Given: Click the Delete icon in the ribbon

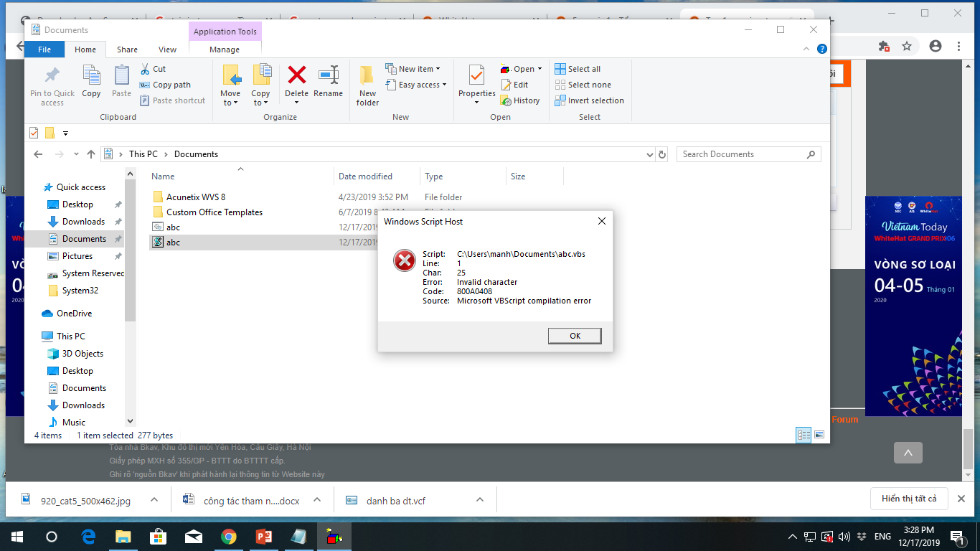Looking at the screenshot, I should (296, 75).
